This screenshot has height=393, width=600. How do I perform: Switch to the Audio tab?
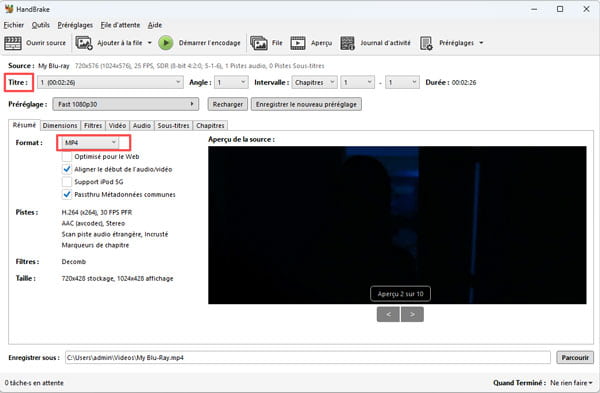(142, 126)
